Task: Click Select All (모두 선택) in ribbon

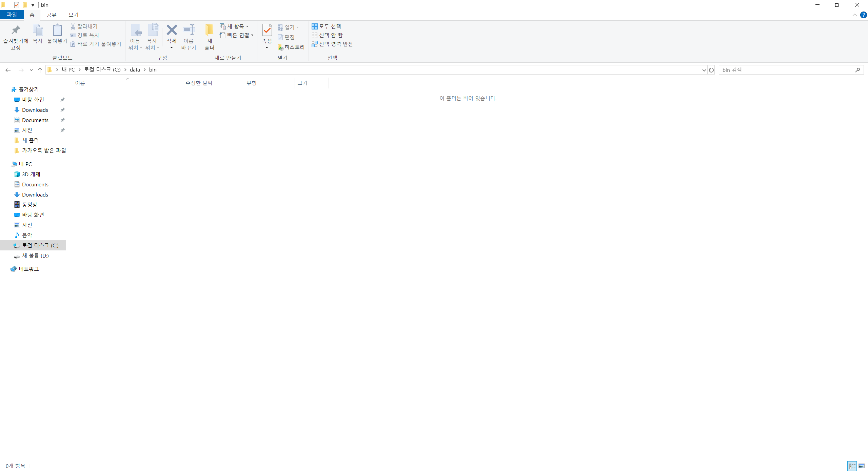Action: (x=327, y=26)
